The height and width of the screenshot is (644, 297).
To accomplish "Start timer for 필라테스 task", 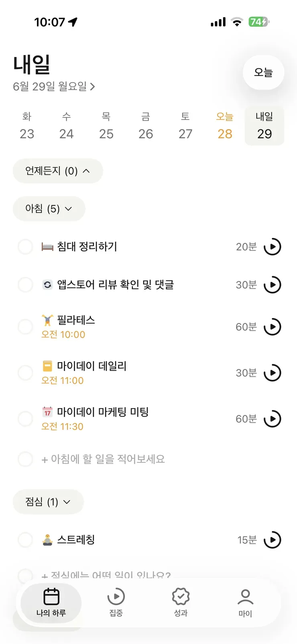I will pos(272,327).
